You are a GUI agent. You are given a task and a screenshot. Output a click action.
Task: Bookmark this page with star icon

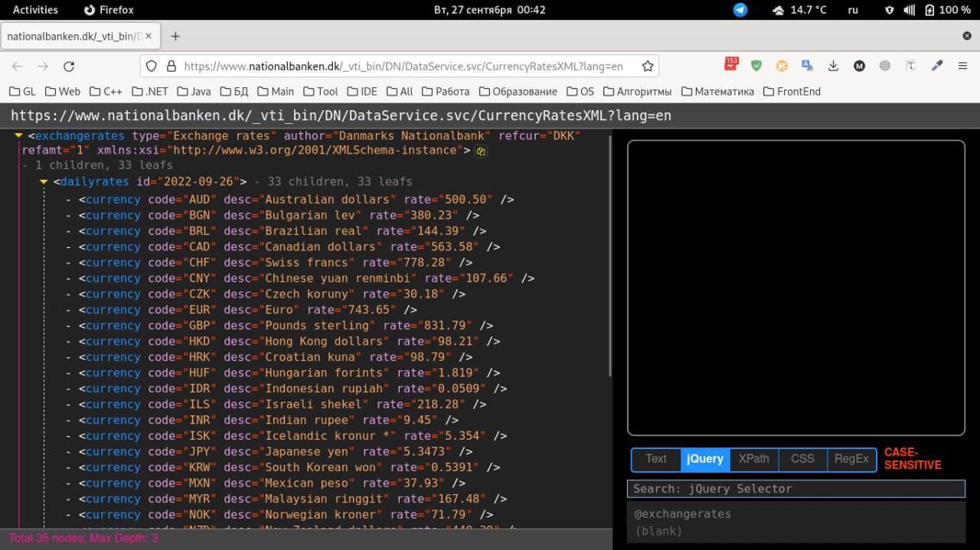pos(648,67)
